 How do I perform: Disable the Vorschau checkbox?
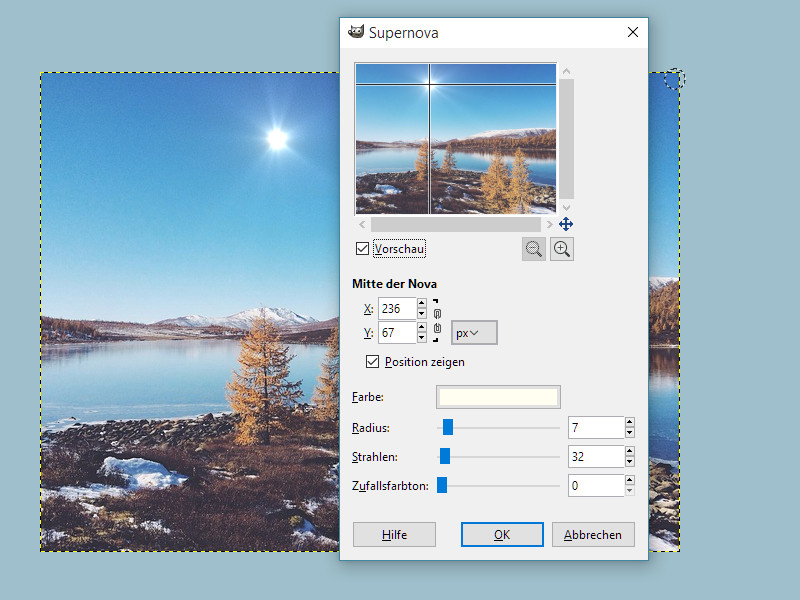pyautogui.click(x=362, y=248)
